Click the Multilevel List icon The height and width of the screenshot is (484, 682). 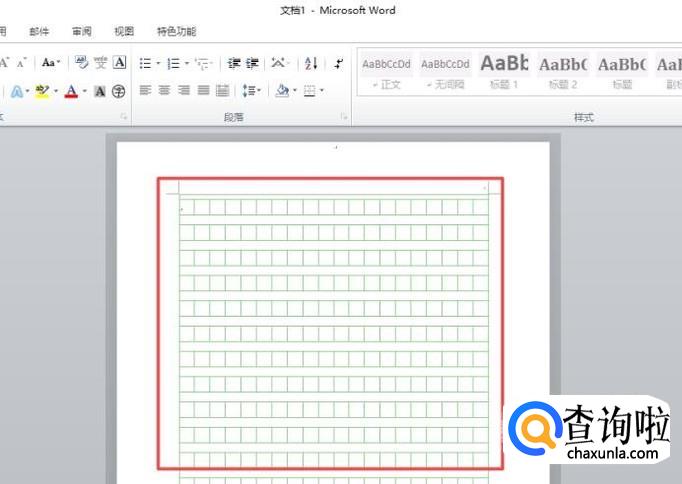[x=203, y=63]
